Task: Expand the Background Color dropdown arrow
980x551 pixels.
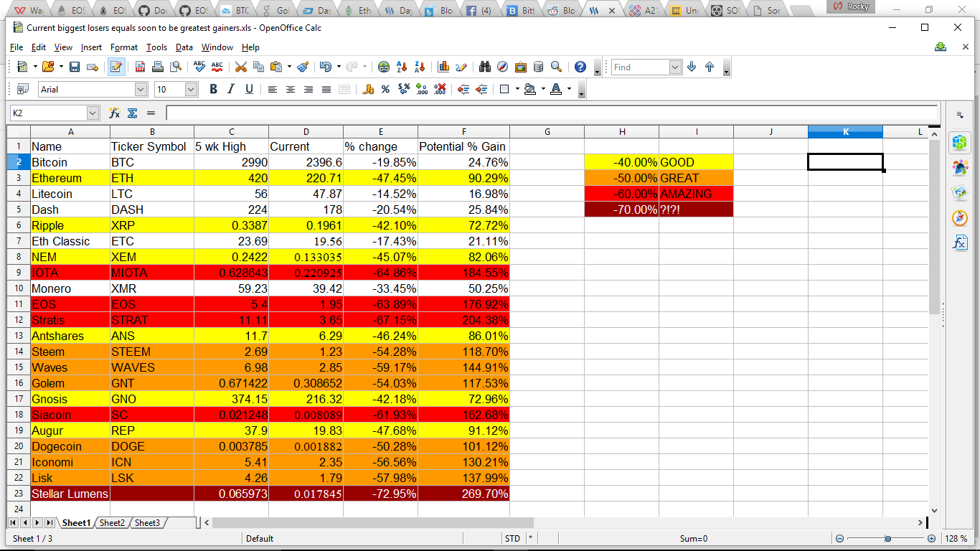Action: click(543, 90)
